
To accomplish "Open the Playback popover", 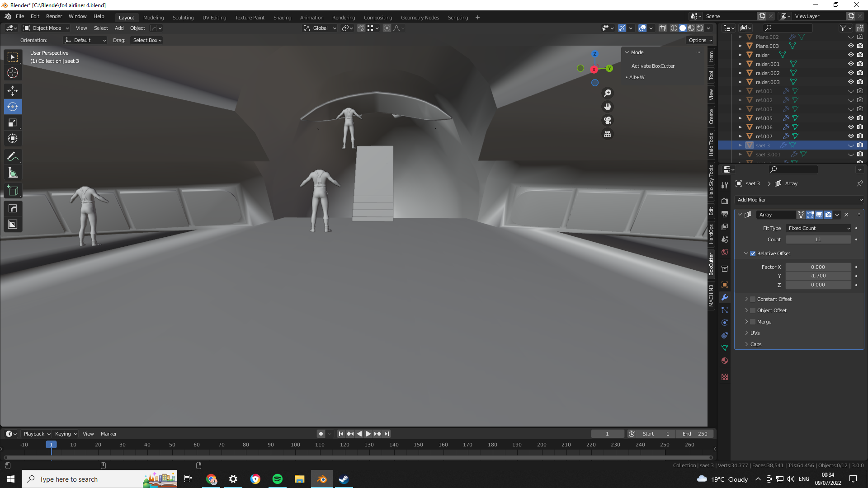I will 36,434.
